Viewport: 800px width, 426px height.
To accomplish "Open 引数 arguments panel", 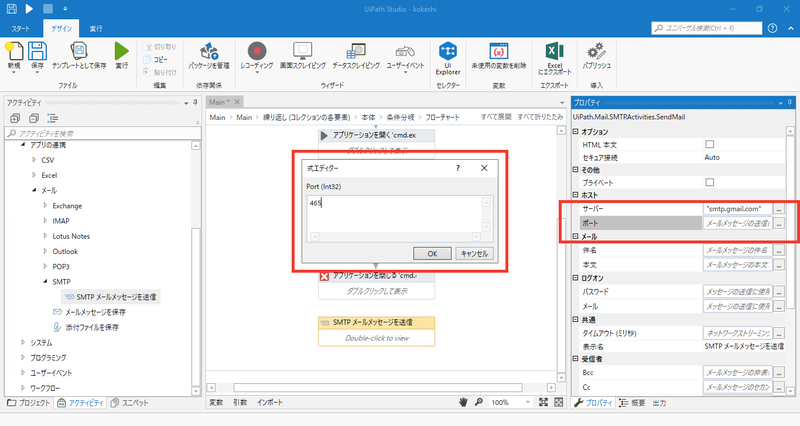I will tap(240, 403).
